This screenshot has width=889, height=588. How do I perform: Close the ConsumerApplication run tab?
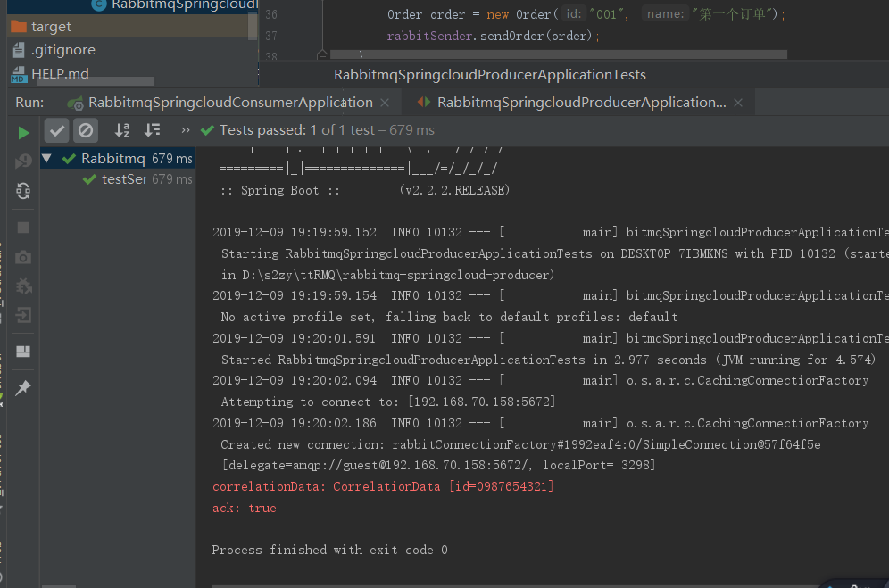coord(385,104)
